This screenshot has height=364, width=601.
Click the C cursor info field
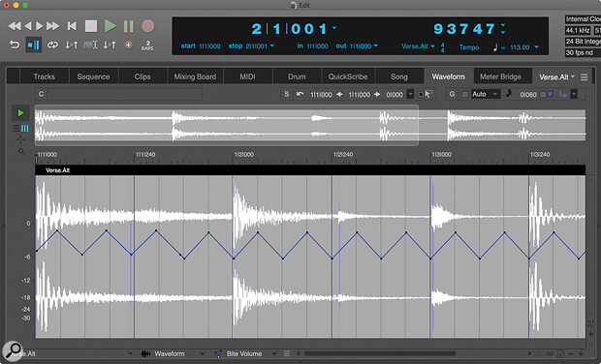click(x=119, y=94)
